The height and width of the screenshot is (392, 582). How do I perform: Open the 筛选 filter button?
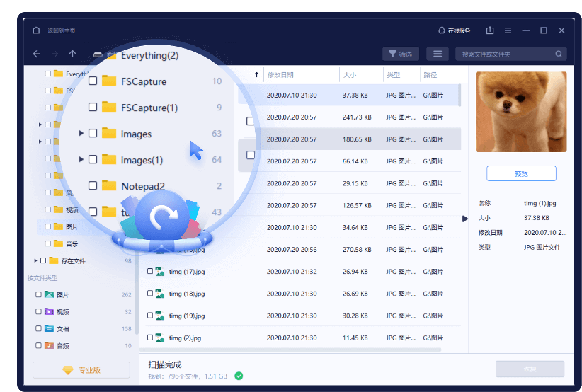pyautogui.click(x=401, y=54)
